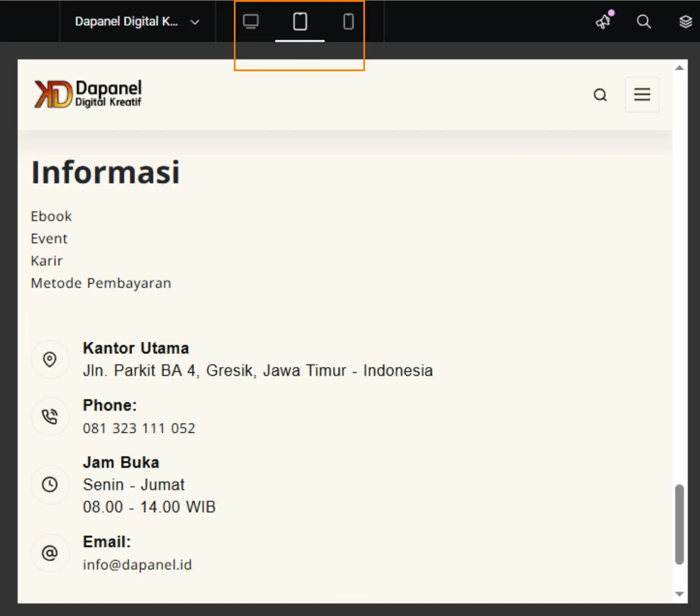This screenshot has width=700, height=616.
Task: Switch to mobile phone preview
Action: (x=348, y=22)
